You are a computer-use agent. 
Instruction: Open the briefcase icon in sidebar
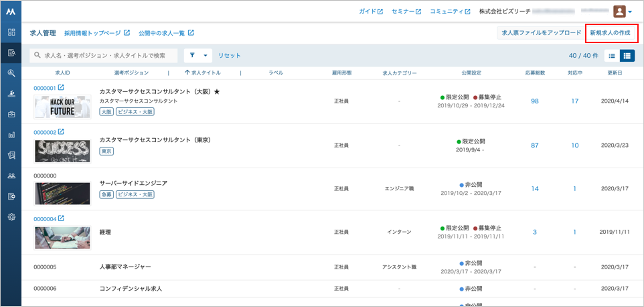[x=11, y=114]
